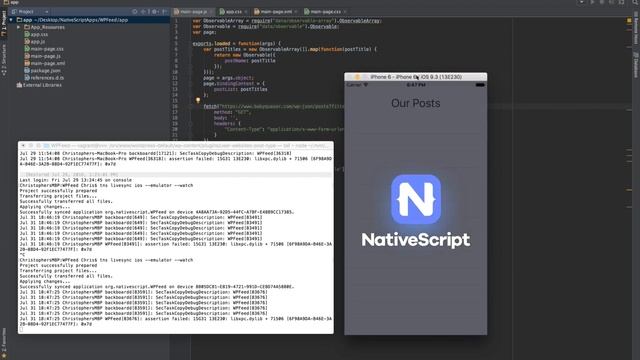Select External Libraries in the project tree
640x360 pixels.
39,85
